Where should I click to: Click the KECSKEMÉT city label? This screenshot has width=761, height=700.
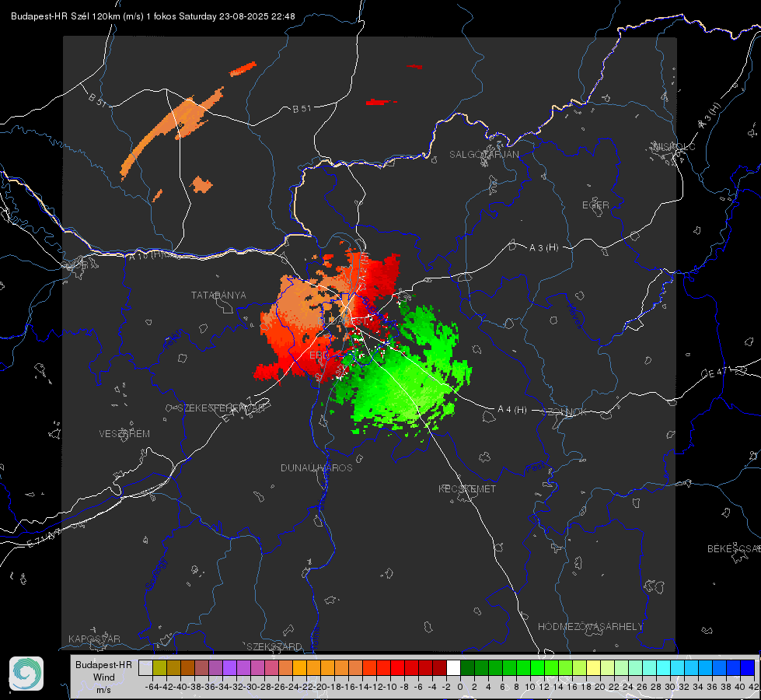coord(467,488)
